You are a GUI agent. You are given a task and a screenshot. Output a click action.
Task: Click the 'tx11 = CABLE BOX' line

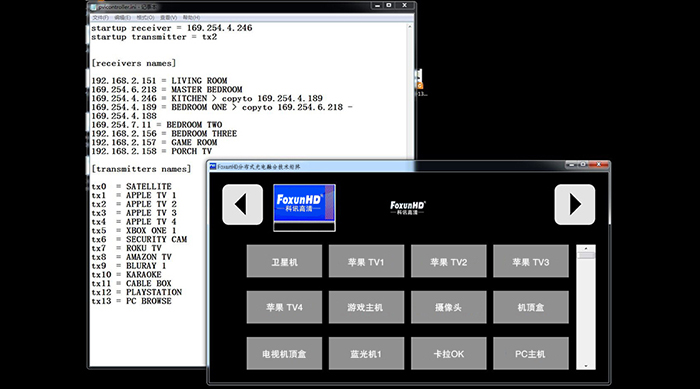[x=131, y=284]
